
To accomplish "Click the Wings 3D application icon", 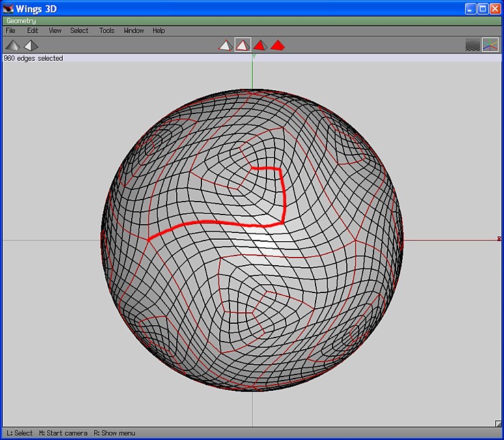I will point(8,9).
